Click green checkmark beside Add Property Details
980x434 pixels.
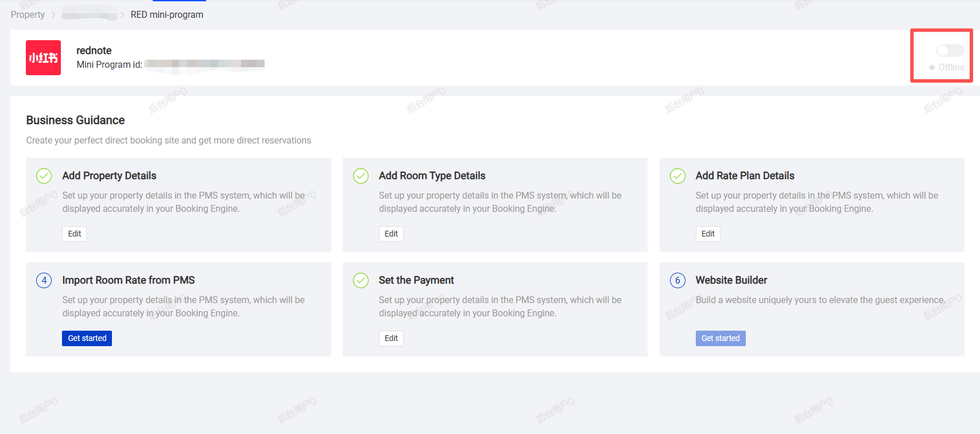pyautogui.click(x=44, y=176)
